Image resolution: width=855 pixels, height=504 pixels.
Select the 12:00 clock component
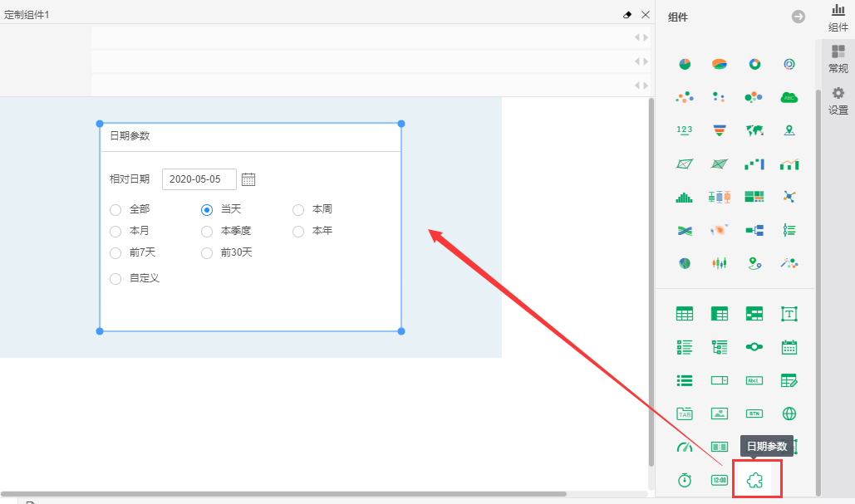[720, 480]
